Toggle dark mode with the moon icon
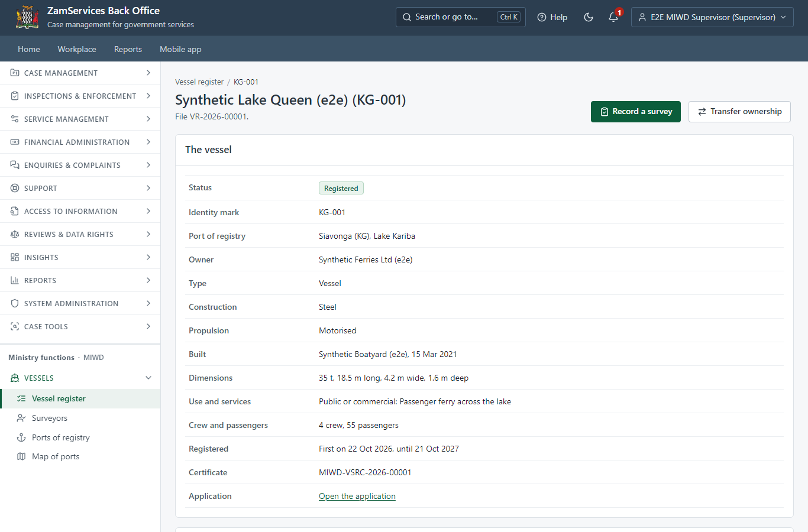This screenshot has height=532, width=808. pos(589,17)
